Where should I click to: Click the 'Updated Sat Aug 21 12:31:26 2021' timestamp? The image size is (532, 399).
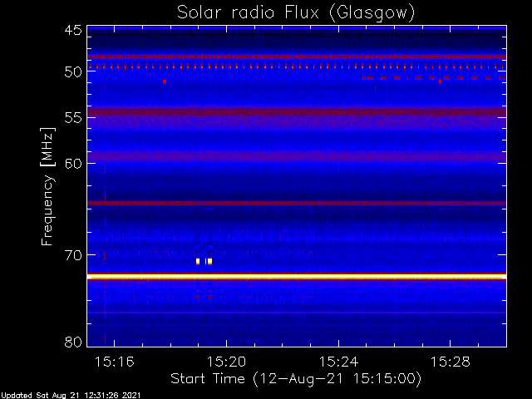click(70, 396)
